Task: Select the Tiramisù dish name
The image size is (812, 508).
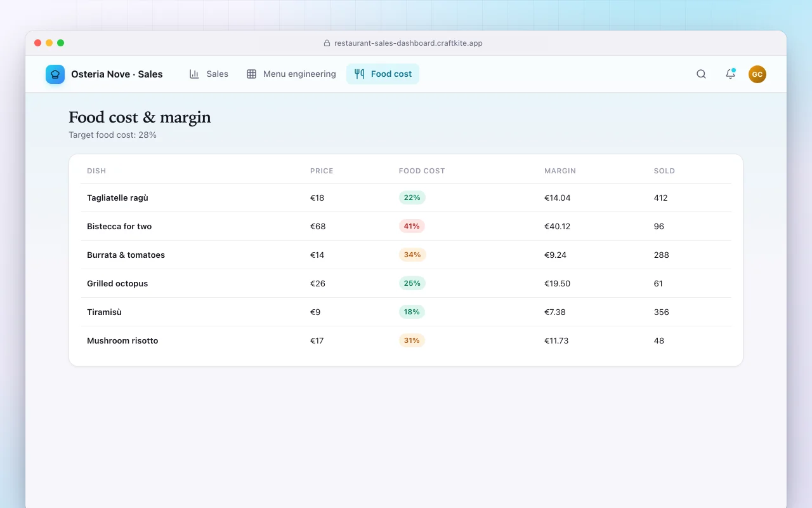Action: coord(104,312)
